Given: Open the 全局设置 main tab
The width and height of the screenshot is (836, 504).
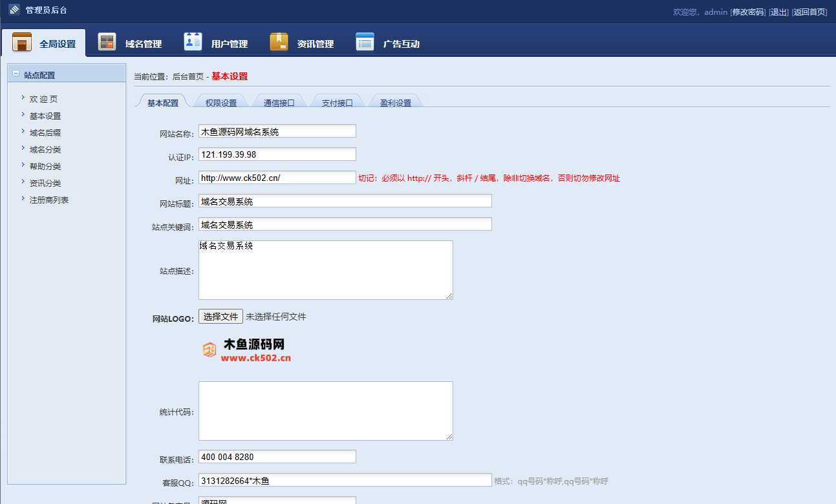Looking at the screenshot, I should pos(44,43).
